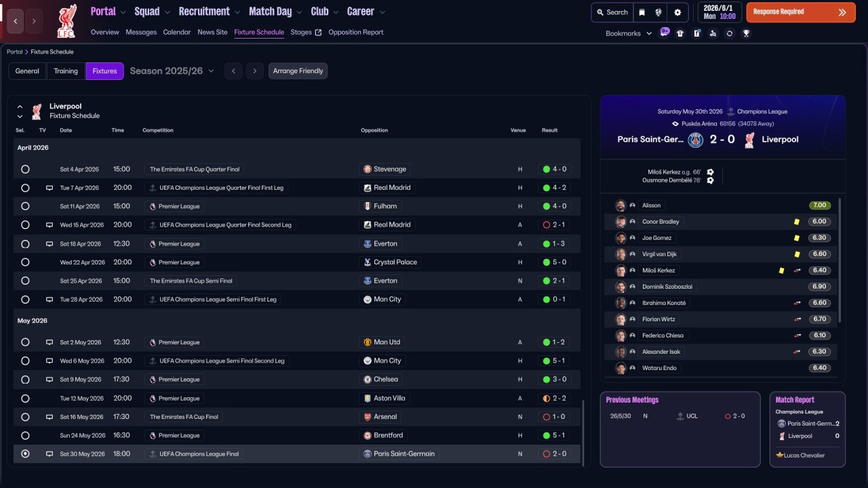Open the messages icon with 9+ badge
Image resolution: width=868 pixels, height=488 pixels.
click(x=664, y=33)
